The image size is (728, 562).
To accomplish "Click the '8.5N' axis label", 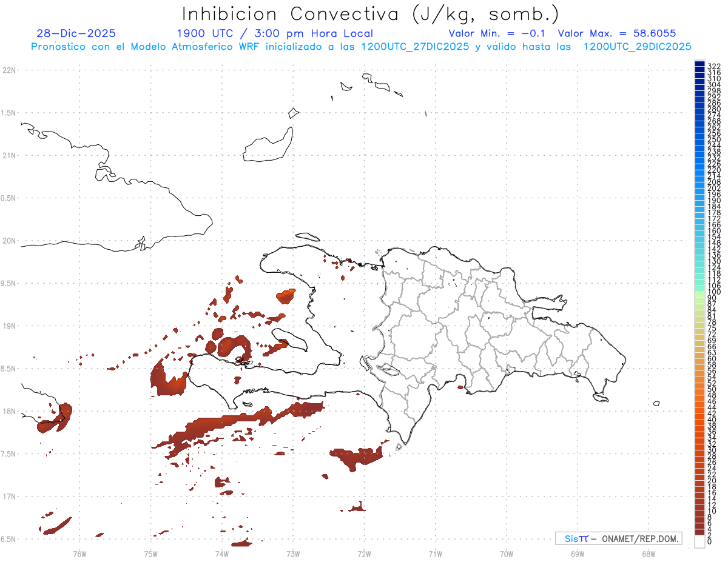I will coord(8,369).
